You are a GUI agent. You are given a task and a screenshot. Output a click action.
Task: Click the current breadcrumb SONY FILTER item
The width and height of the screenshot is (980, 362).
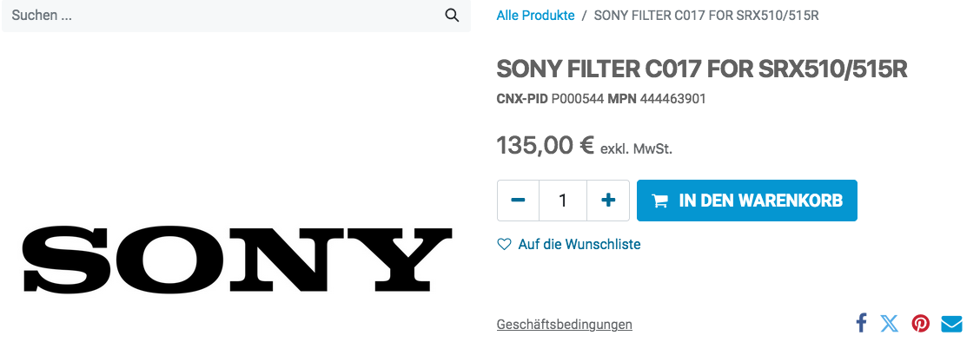pyautogui.click(x=706, y=16)
